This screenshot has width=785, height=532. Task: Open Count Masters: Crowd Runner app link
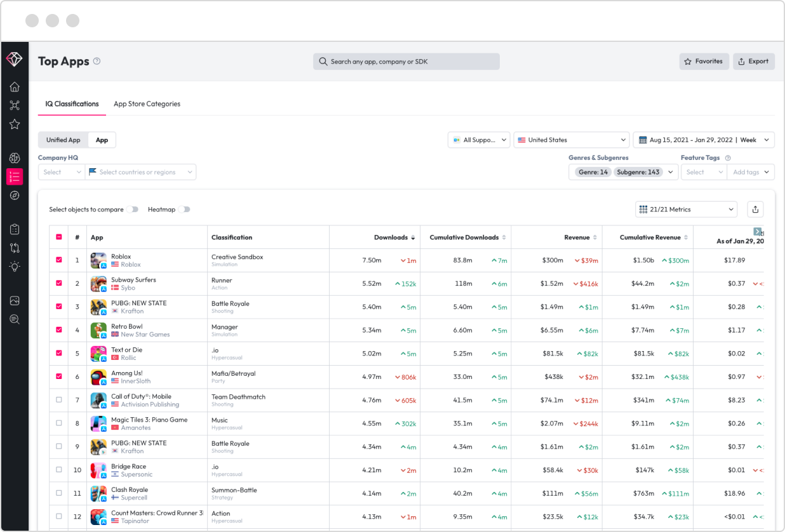pos(158,513)
